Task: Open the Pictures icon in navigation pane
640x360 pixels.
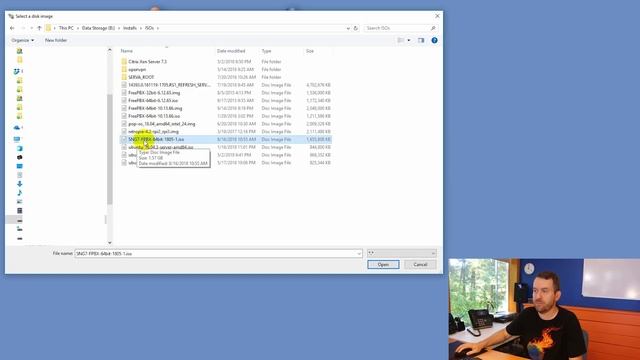Action: point(20,202)
